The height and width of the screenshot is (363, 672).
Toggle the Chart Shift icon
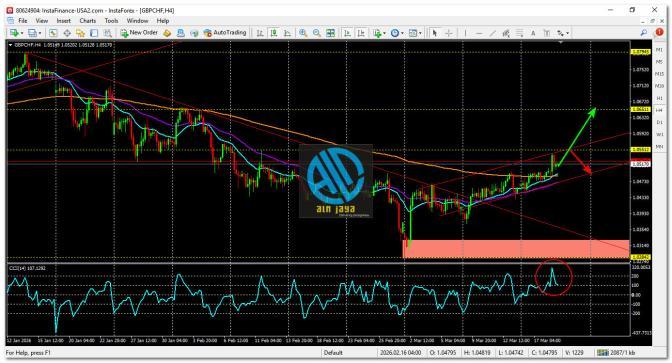(361, 33)
